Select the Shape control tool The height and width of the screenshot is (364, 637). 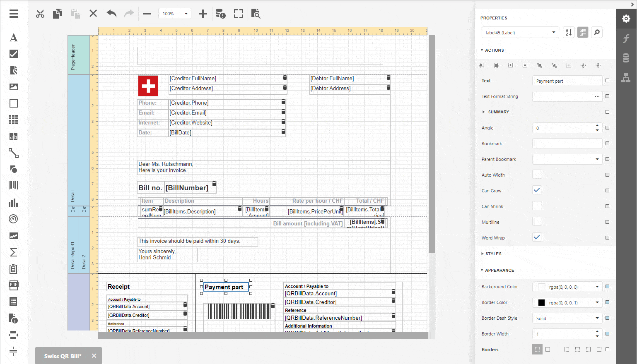pyautogui.click(x=14, y=169)
